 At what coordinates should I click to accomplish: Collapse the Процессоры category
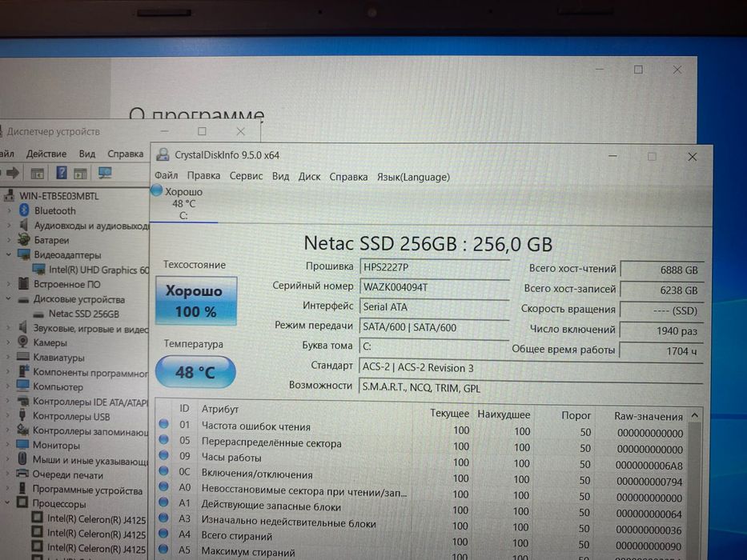[x=8, y=503]
